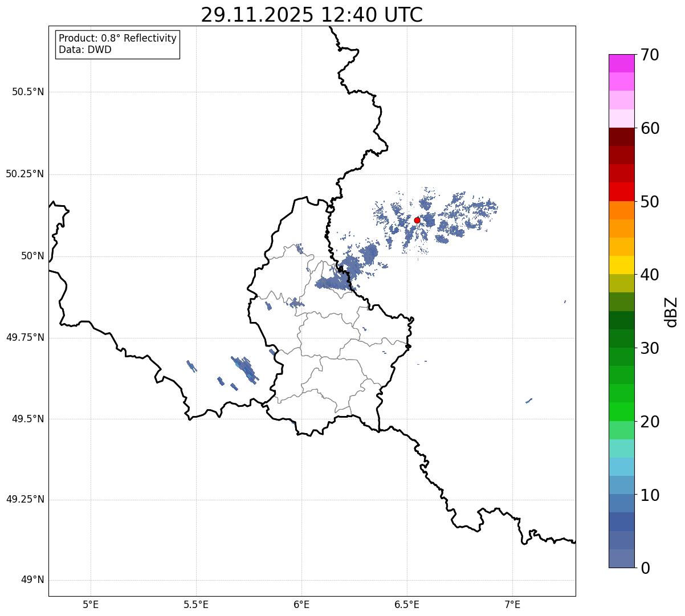
Task: Click the olive swatch just below 40 dBZ
Action: [x=622, y=283]
